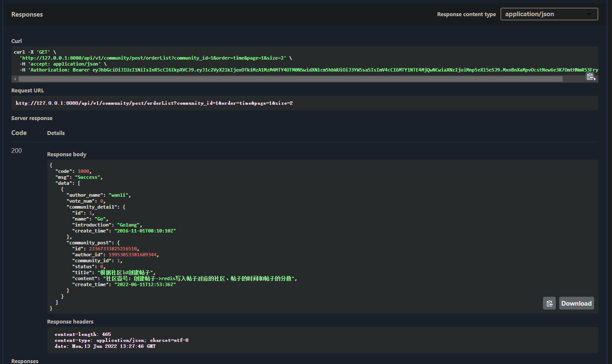The width and height of the screenshot is (612, 364).
Task: Click the author_id 19953053381689344 value
Action: coord(132,255)
